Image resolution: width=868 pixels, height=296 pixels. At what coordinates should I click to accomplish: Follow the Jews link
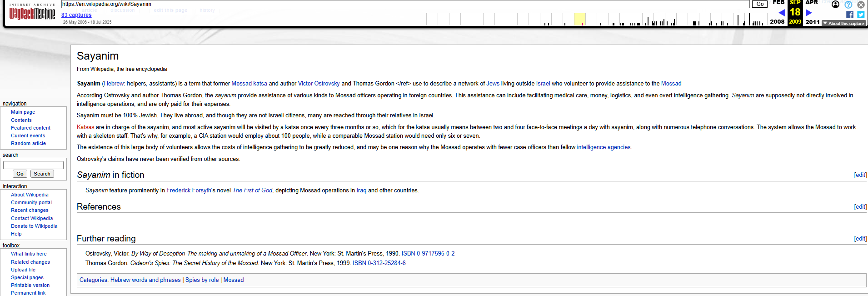[493, 84]
